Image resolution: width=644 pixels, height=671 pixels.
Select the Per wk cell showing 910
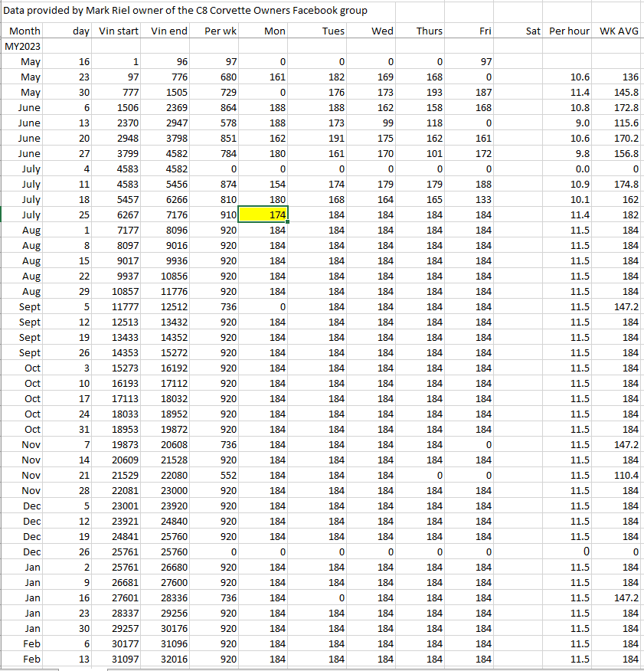point(221,215)
